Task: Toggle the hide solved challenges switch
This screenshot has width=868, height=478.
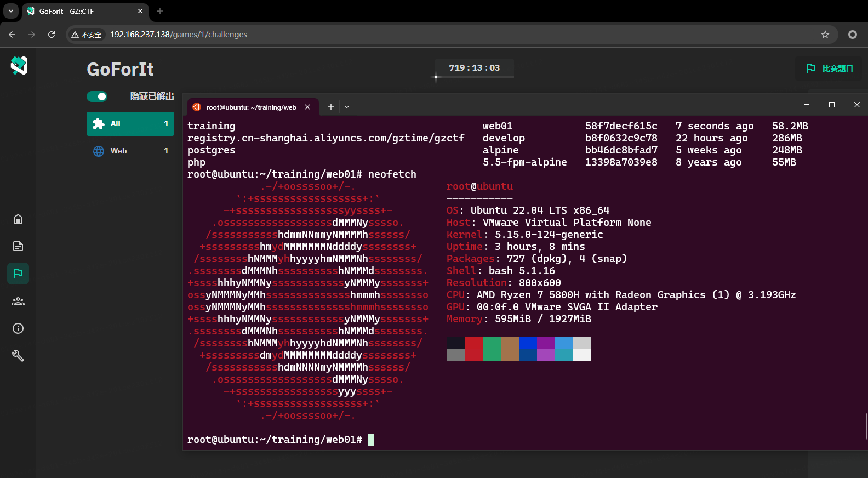Action: pyautogui.click(x=97, y=96)
